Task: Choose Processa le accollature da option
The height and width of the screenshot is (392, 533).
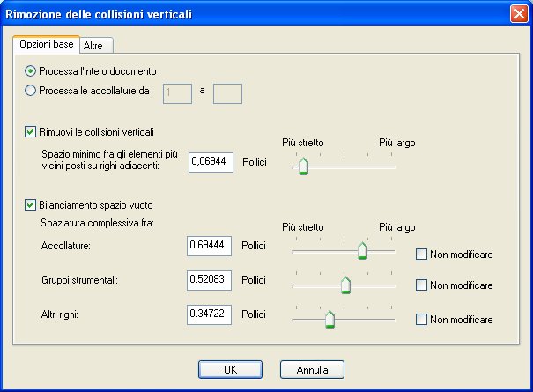Action: click(32, 89)
